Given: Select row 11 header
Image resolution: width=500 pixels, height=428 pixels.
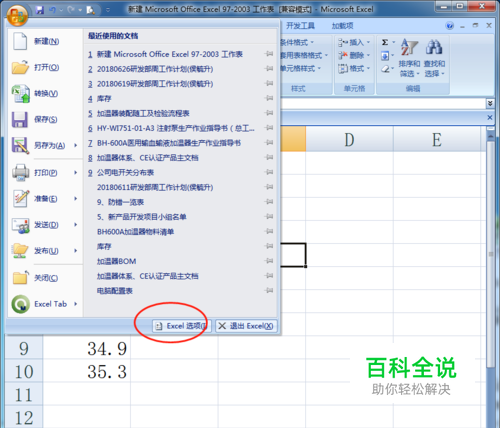Looking at the screenshot, I should pyautogui.click(x=24, y=395).
